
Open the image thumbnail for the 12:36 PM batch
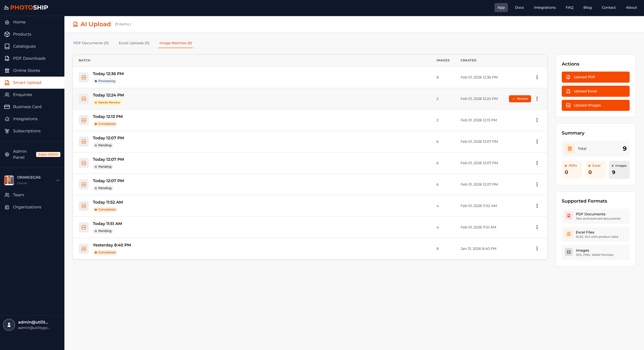point(84,77)
